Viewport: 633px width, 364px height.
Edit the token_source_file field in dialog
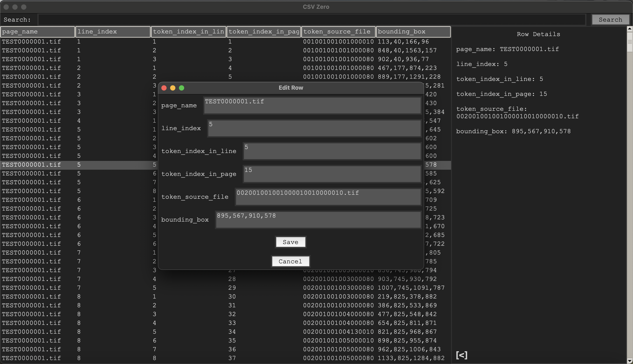(328, 197)
